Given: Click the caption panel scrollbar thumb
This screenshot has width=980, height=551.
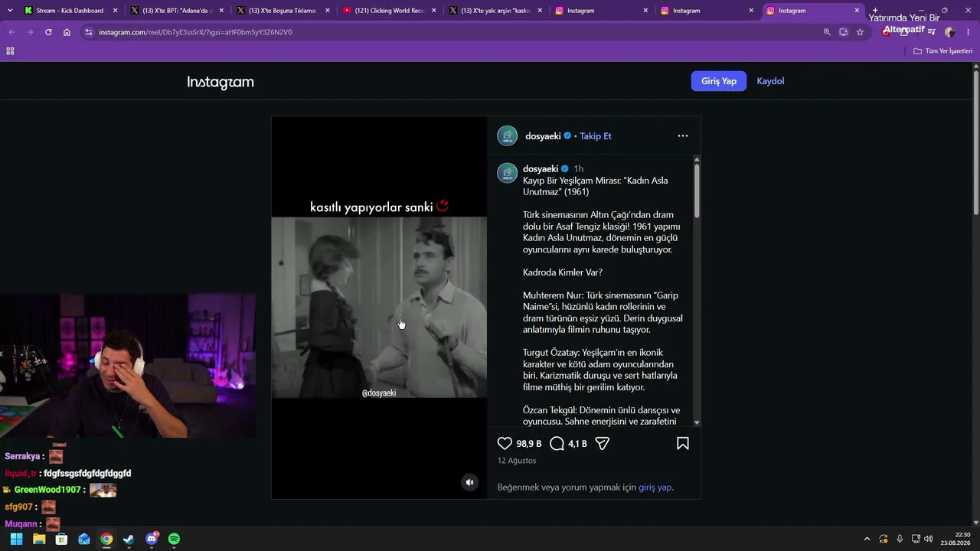Looking at the screenshot, I should click(697, 190).
